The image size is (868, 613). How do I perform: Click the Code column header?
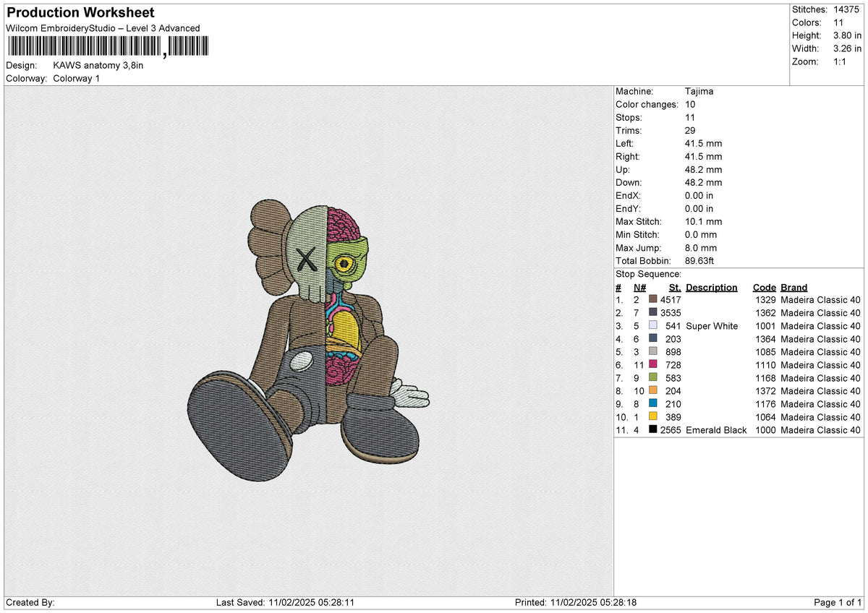[x=764, y=287]
